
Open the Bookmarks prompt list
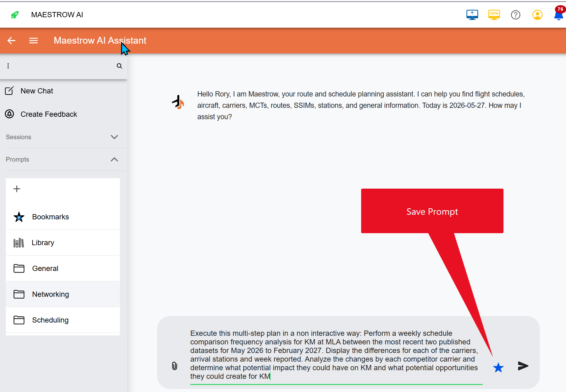[63, 217]
